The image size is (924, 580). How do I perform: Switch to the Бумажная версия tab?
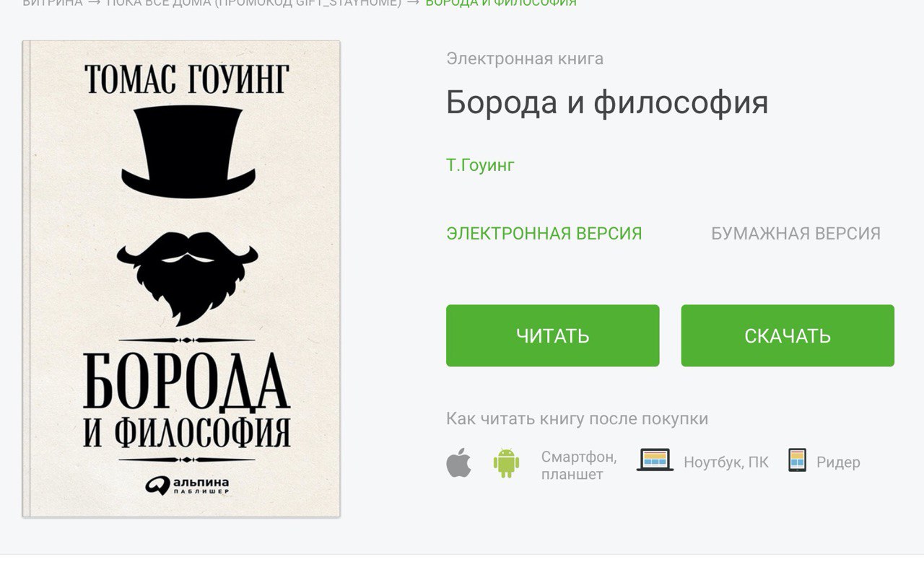tap(796, 234)
